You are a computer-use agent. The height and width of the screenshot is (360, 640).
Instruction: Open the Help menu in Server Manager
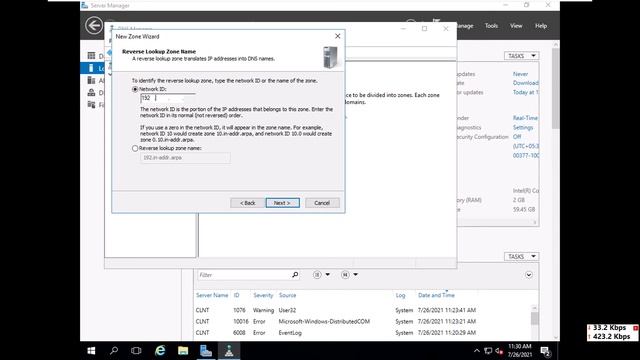541,26
